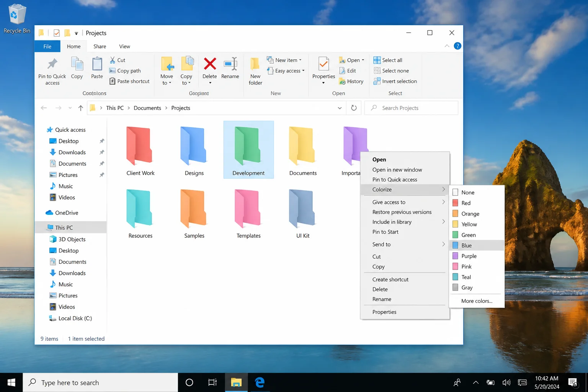Open Task View on taskbar
The image size is (588, 392).
click(212, 382)
